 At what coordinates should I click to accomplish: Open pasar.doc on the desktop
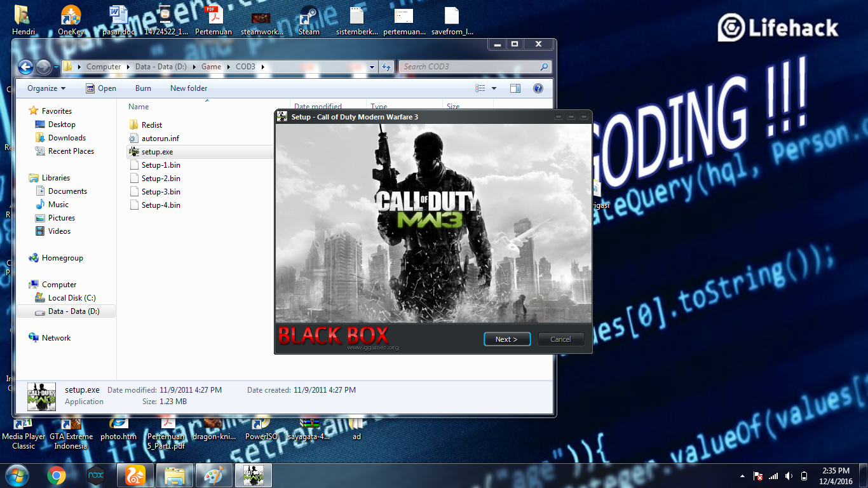(118, 20)
